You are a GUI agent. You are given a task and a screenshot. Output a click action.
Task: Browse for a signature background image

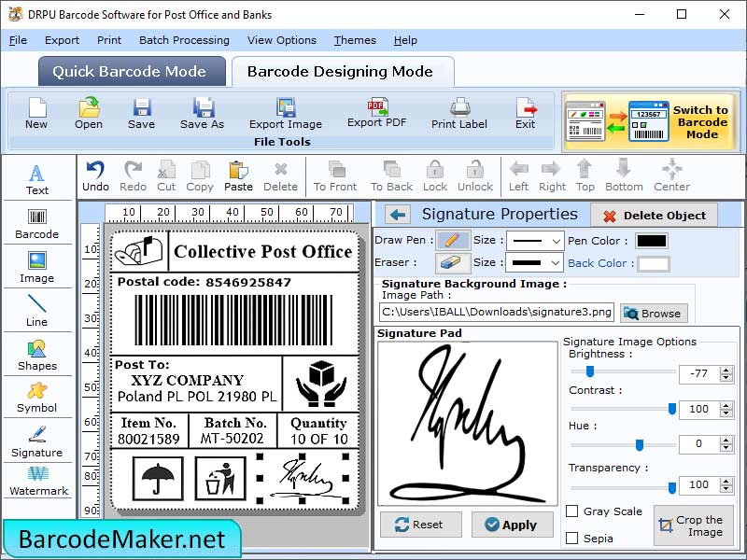tap(653, 313)
